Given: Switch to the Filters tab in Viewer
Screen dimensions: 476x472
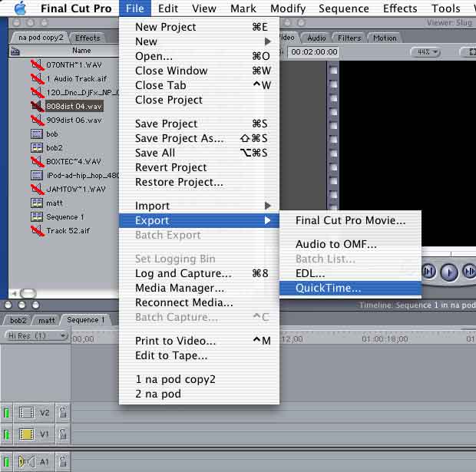Looking at the screenshot, I should [349, 38].
